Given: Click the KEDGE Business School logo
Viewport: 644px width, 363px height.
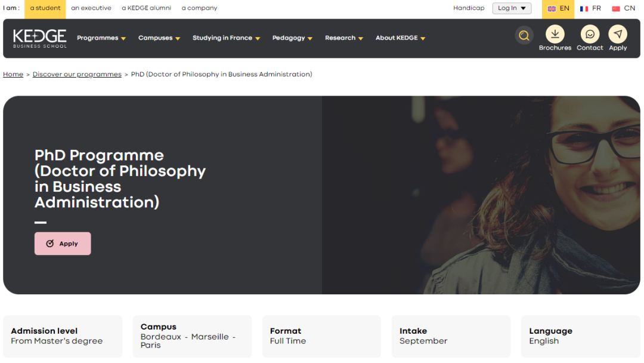Looking at the screenshot, I should (x=40, y=38).
